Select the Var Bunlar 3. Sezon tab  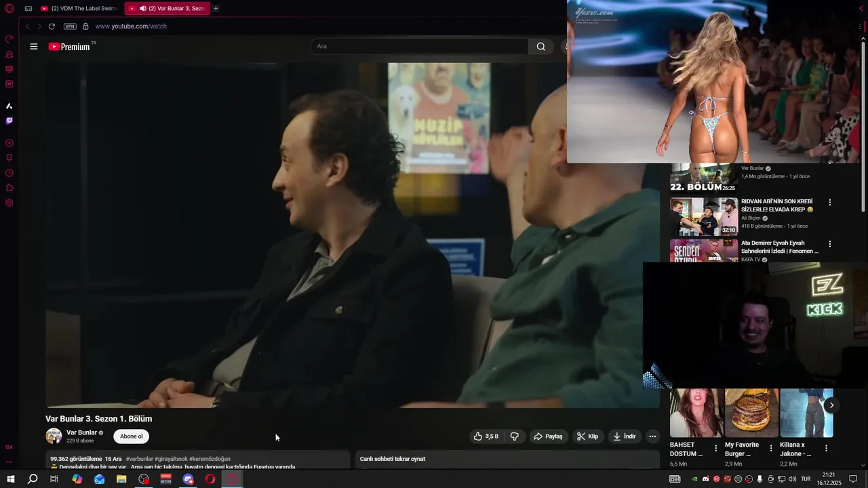coord(167,9)
